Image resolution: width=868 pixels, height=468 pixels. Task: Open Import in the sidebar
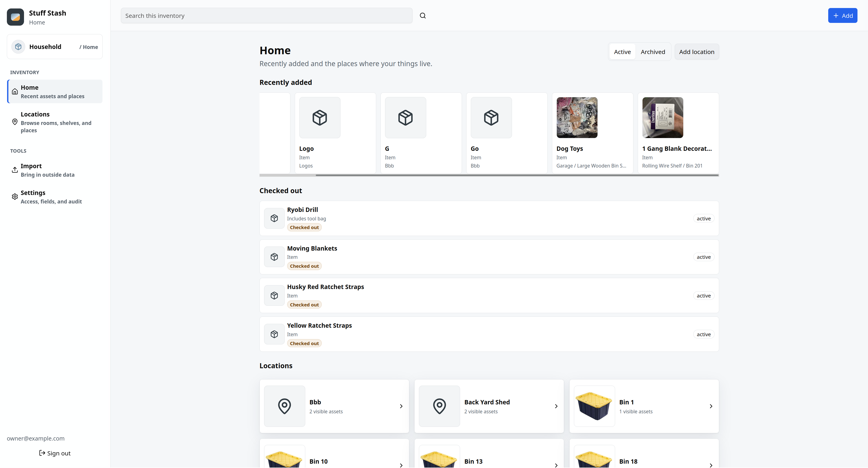coord(55,170)
